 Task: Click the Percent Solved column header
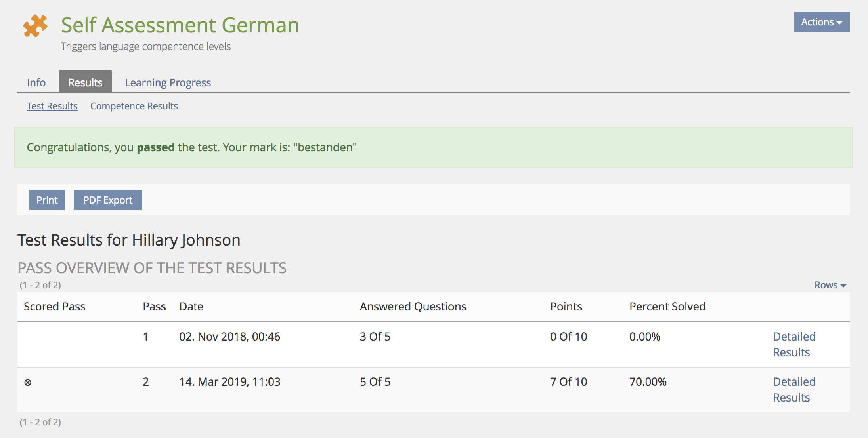click(667, 307)
